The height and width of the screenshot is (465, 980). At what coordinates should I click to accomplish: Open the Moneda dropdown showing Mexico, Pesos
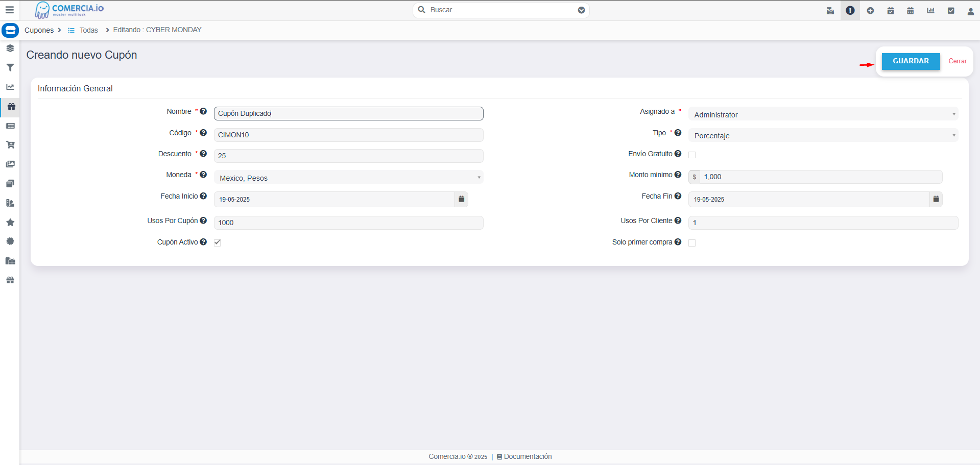coord(348,178)
